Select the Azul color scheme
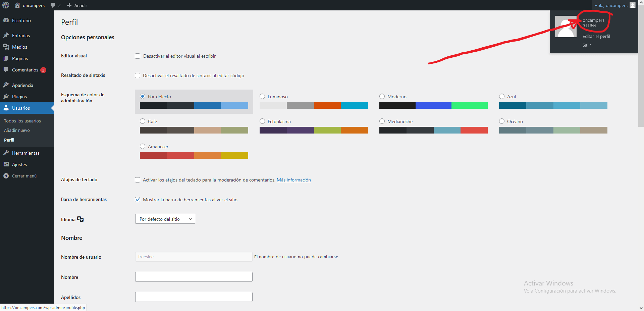 click(502, 96)
